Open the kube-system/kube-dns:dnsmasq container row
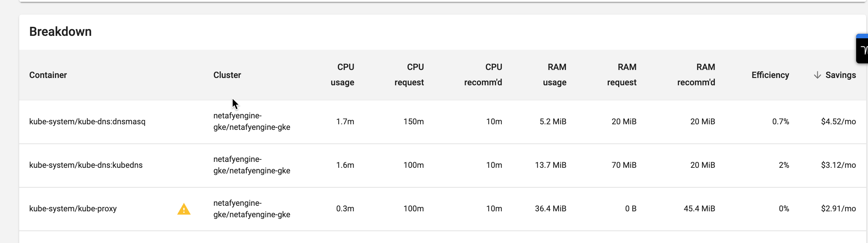The height and width of the screenshot is (243, 868). pos(442,122)
